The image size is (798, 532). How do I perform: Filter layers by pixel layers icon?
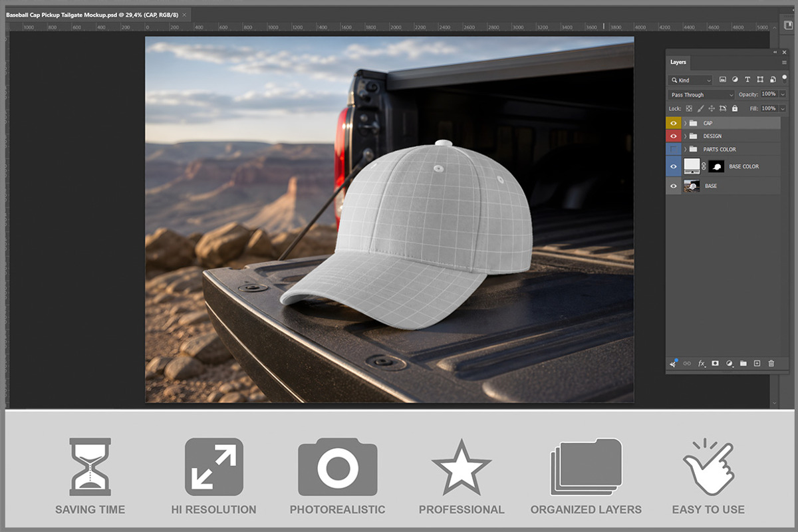(723, 80)
